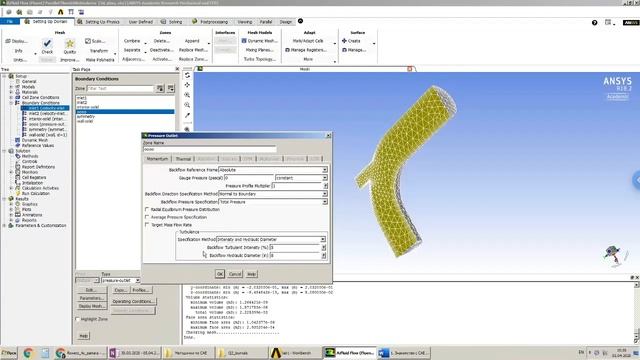Open the Display mesh option in ribbon
Screen dimensions: 640x360
tap(17, 41)
